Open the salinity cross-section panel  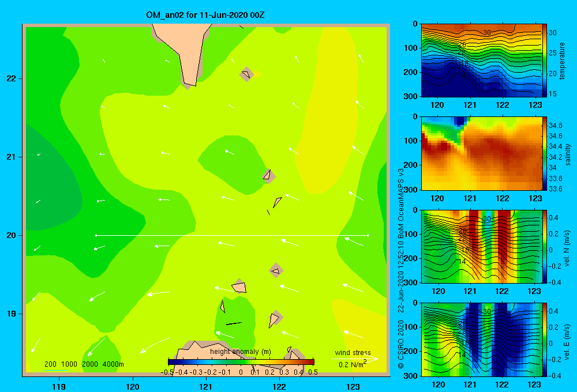click(481, 153)
